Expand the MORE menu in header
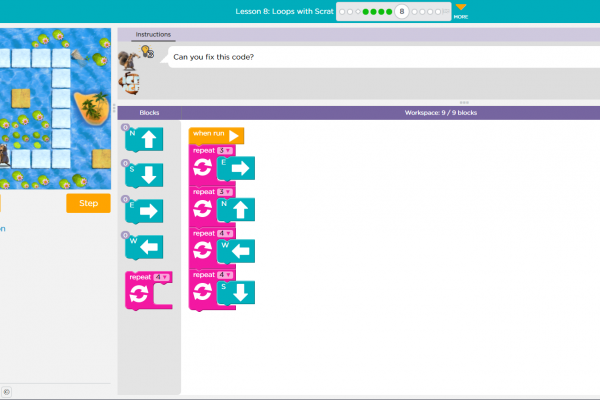600x400 pixels. (x=460, y=11)
